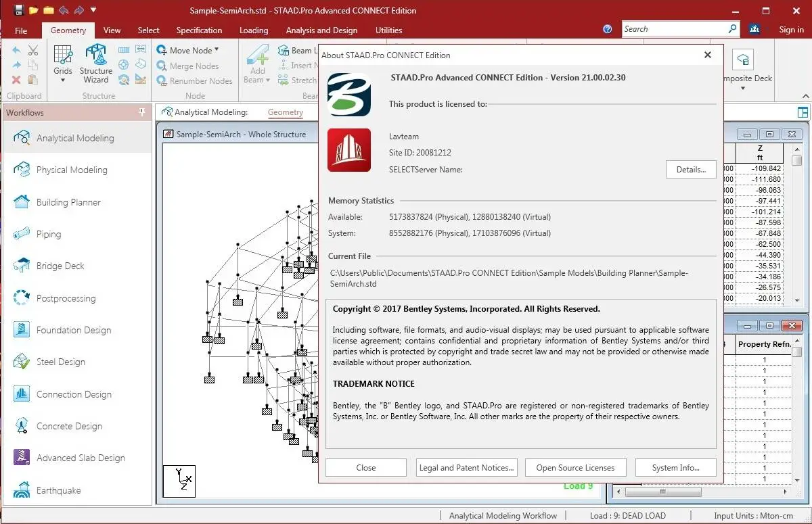Select the Concrete Design workflow
The height and width of the screenshot is (524, 812).
pos(77,426)
